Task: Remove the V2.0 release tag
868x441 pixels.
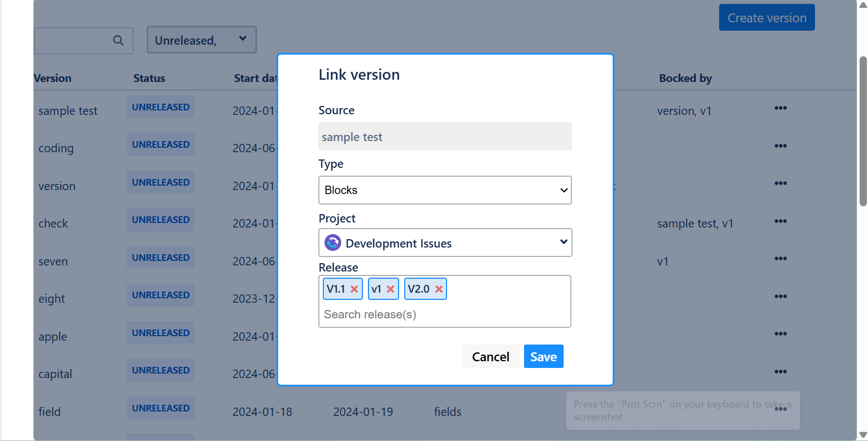Action: [x=439, y=289]
